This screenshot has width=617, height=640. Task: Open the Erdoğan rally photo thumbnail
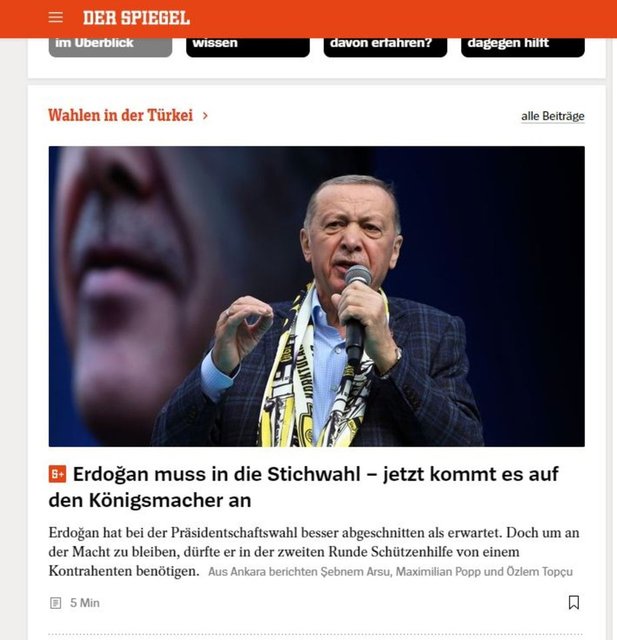(316, 296)
